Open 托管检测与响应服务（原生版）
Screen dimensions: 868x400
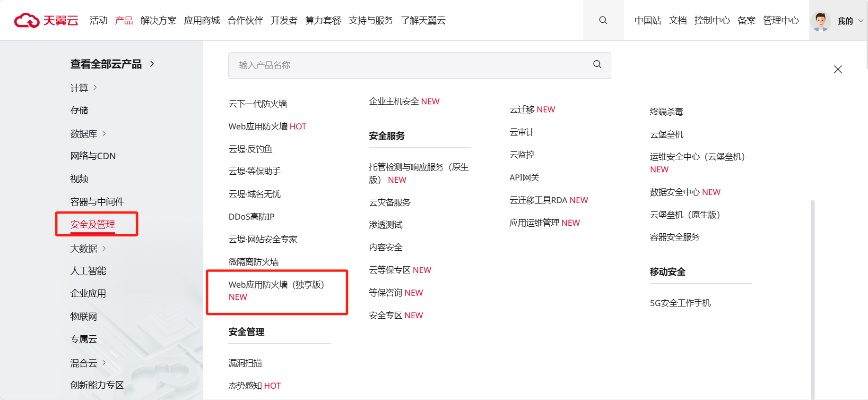pos(419,173)
